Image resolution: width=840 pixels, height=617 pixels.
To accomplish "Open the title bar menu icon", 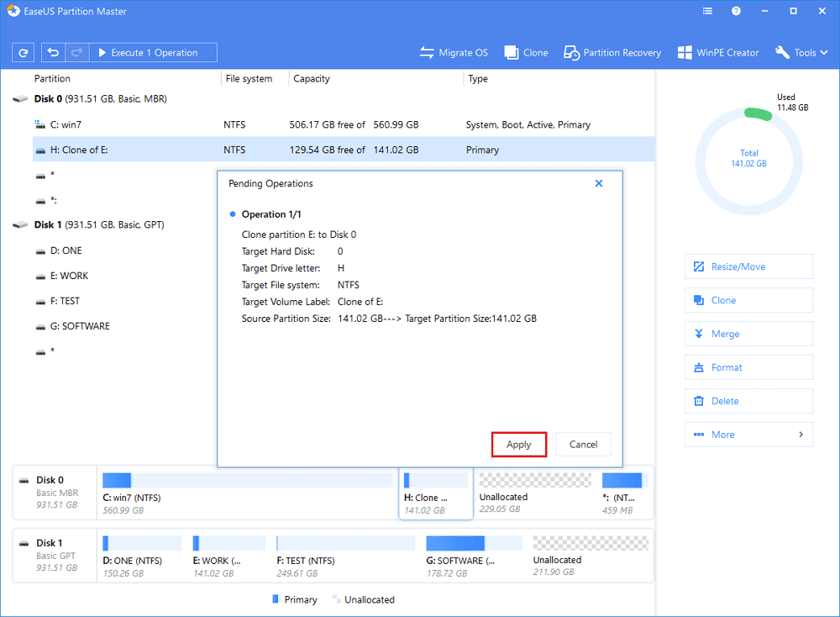I will (x=708, y=12).
